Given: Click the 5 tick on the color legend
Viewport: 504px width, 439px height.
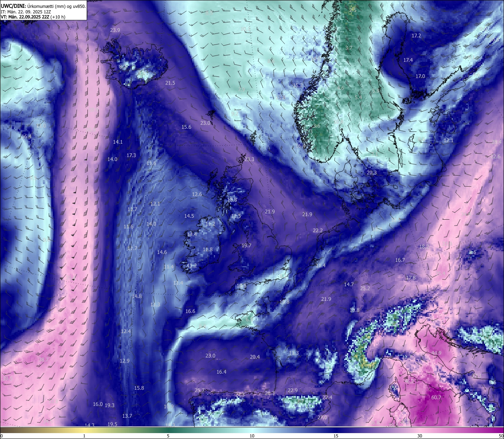Looking at the screenshot, I should [168, 436].
